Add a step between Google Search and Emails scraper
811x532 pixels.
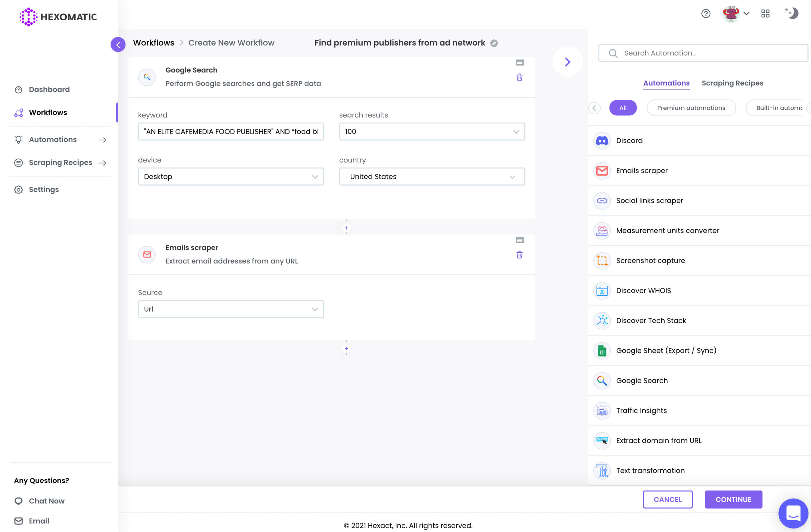[346, 228]
